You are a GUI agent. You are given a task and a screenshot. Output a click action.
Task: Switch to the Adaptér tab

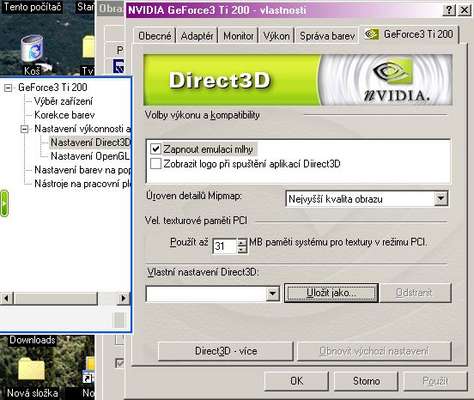(197, 36)
